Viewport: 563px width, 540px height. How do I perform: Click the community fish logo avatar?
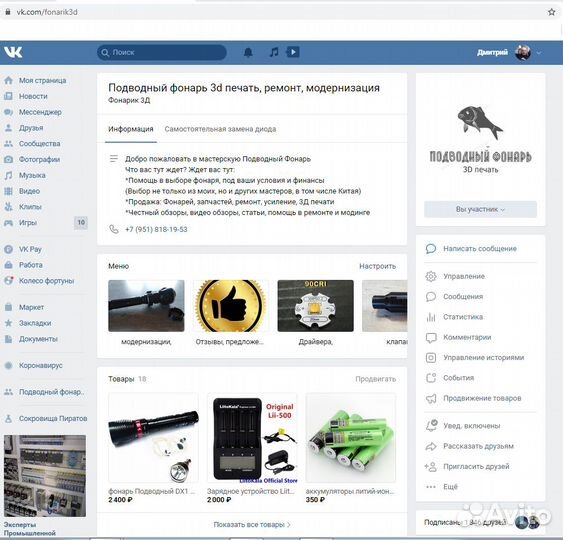click(480, 138)
